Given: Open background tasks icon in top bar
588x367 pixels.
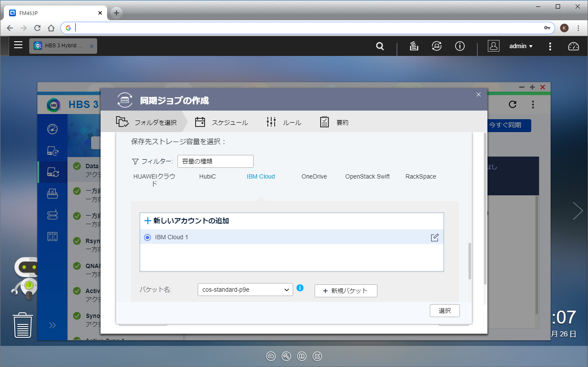Looking at the screenshot, I should coord(414,46).
